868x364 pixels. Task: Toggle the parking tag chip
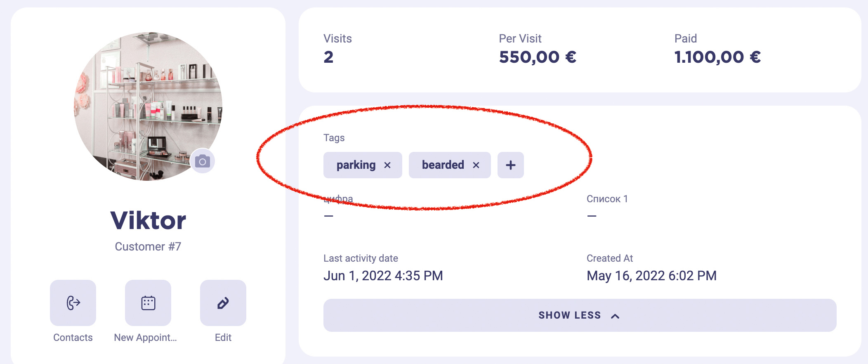point(356,165)
